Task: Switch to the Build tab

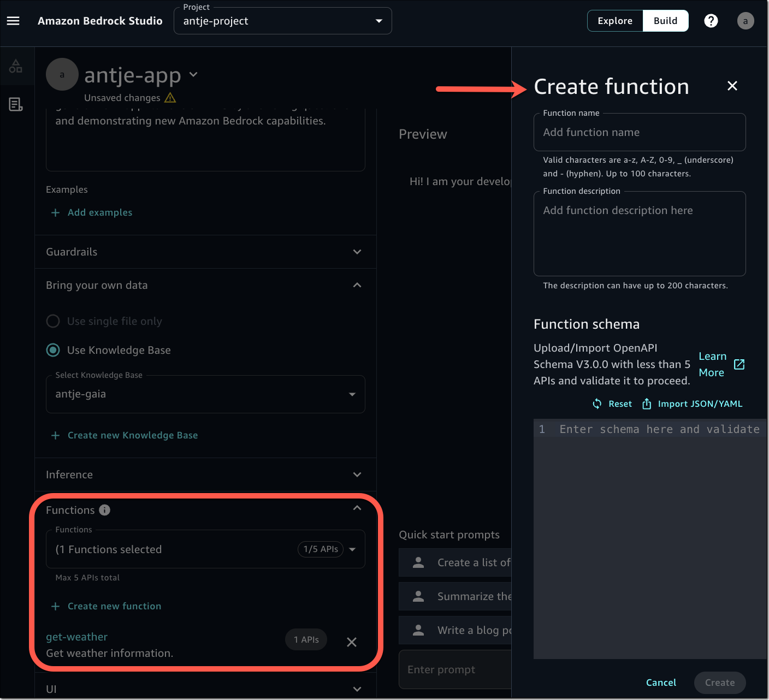Action: point(665,21)
